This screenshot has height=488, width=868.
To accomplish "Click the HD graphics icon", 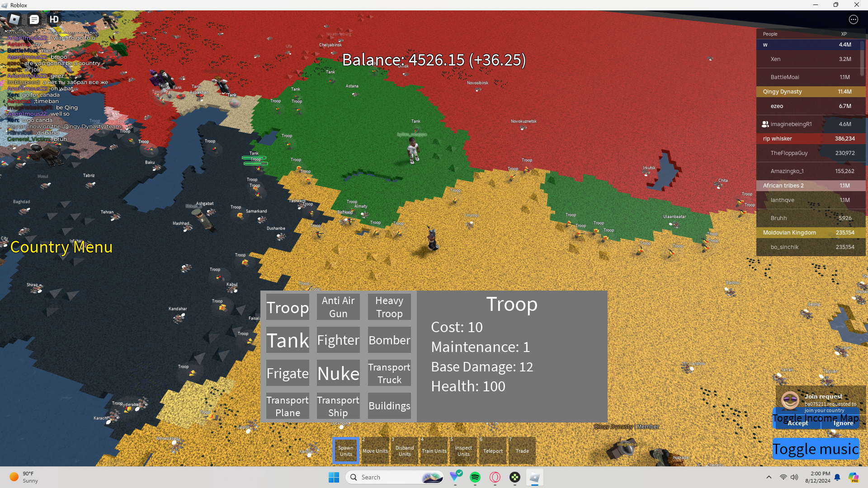I will [x=54, y=19].
